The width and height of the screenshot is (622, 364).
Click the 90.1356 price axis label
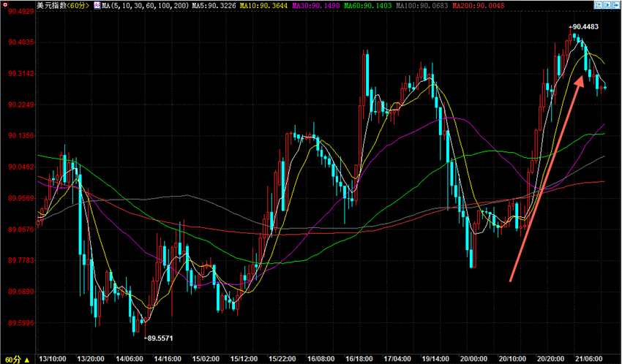click(21, 135)
